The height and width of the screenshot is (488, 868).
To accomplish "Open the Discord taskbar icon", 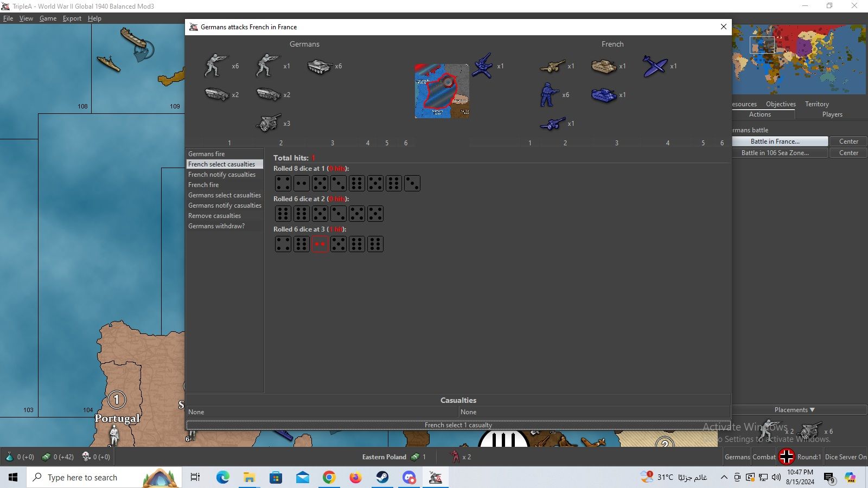I will click(409, 477).
